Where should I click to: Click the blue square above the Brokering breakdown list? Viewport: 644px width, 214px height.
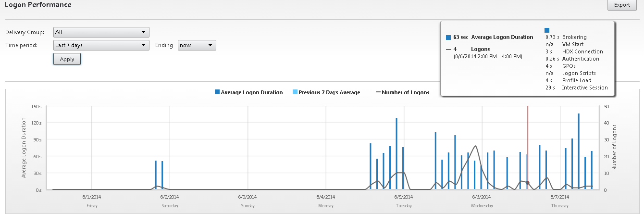tap(547, 30)
